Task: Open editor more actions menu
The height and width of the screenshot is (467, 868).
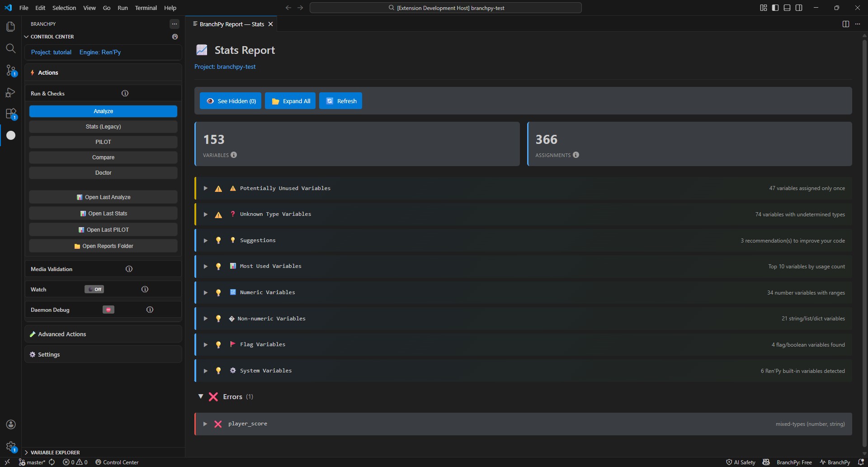Action: (858, 24)
